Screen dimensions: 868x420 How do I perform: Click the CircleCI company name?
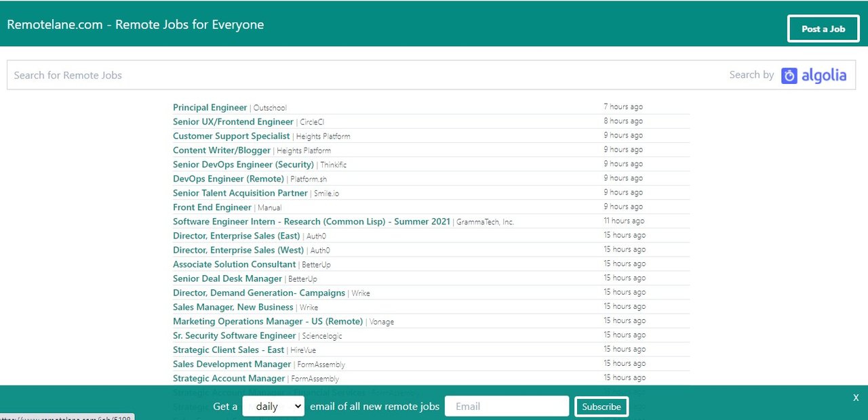(312, 123)
